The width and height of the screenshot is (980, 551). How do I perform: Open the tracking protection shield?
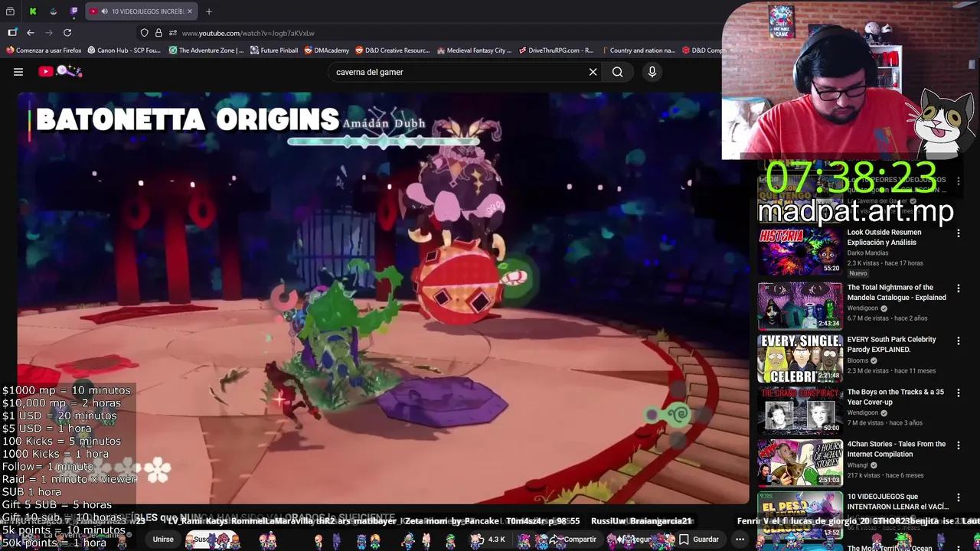(x=144, y=33)
